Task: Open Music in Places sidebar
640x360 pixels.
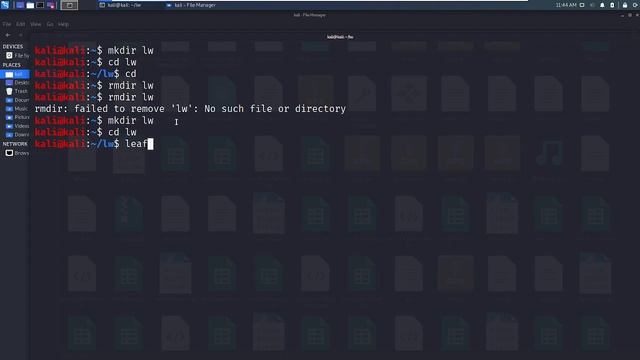Action: coord(16,109)
